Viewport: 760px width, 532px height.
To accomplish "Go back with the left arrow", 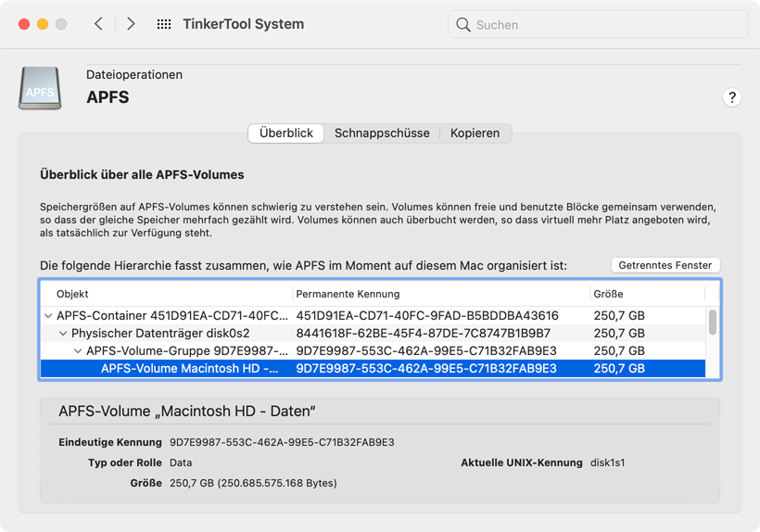I will pyautogui.click(x=98, y=24).
